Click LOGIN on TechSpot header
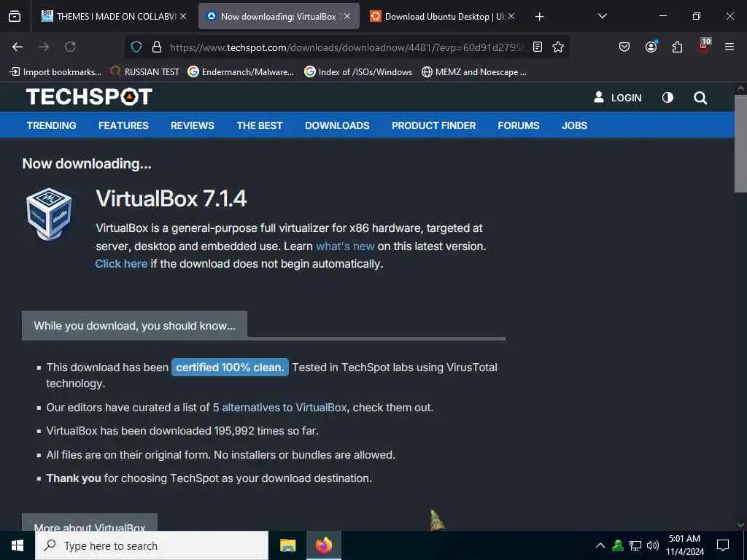 coord(617,98)
